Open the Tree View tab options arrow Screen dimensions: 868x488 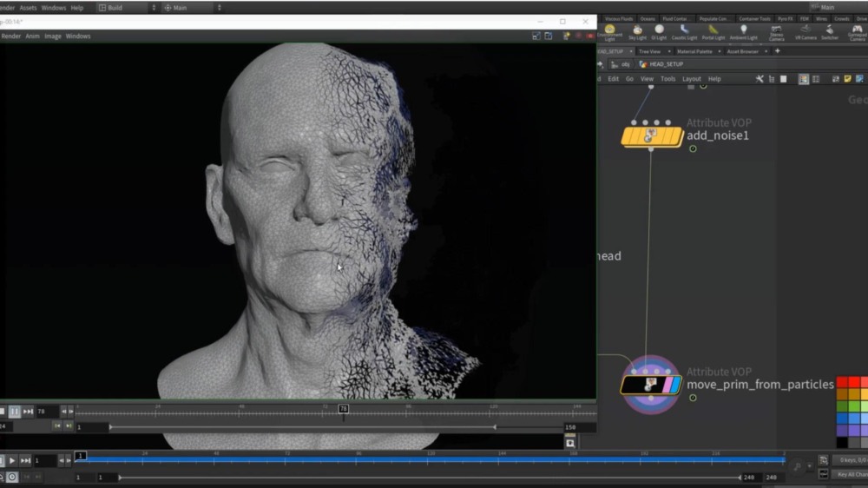coord(668,51)
